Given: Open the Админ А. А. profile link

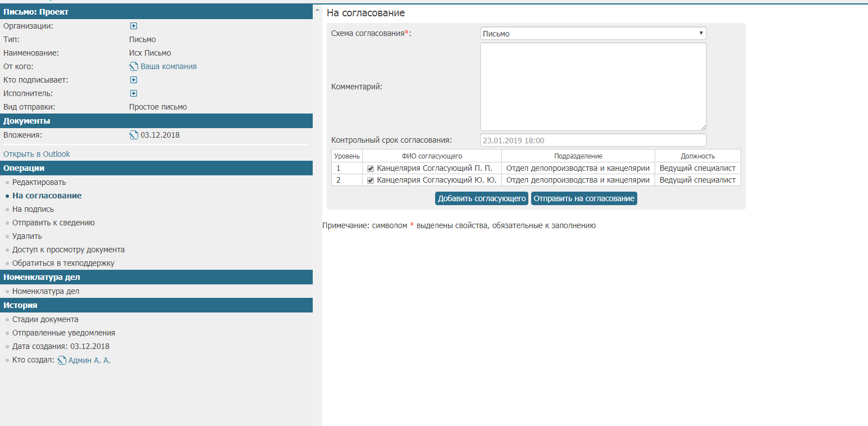Looking at the screenshot, I should point(89,360).
